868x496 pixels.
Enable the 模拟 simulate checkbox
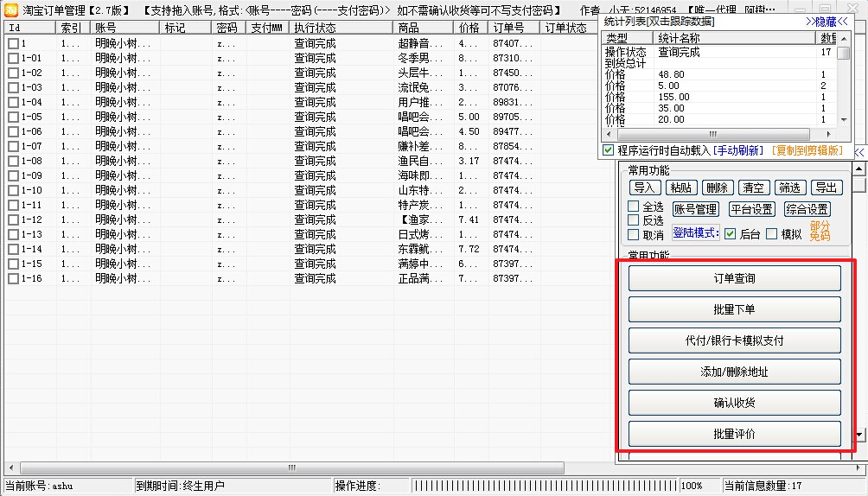[772, 233]
